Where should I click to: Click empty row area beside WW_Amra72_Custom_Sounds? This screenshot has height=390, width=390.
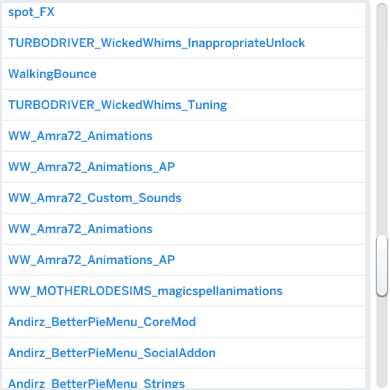click(273, 198)
